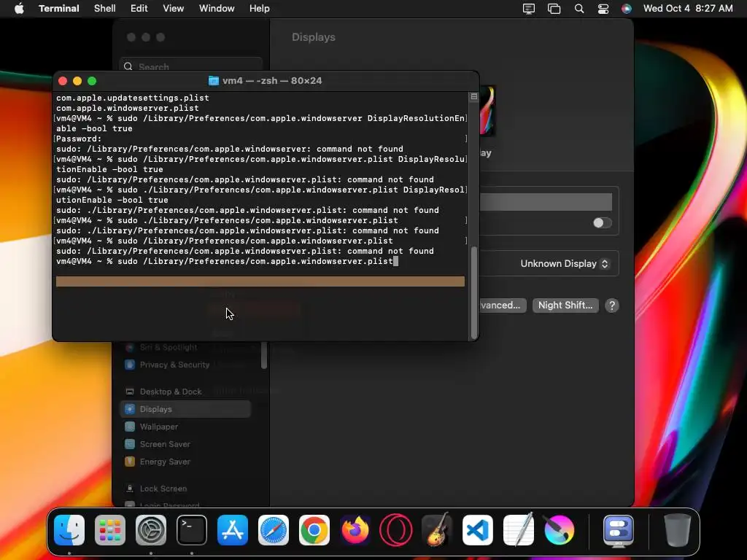Click the help question mark button in Displays

612,306
